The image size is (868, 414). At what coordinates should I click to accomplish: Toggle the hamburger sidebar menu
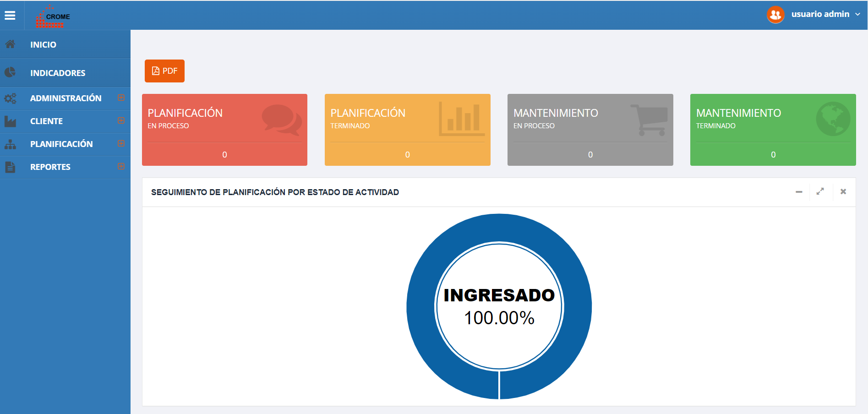10,16
